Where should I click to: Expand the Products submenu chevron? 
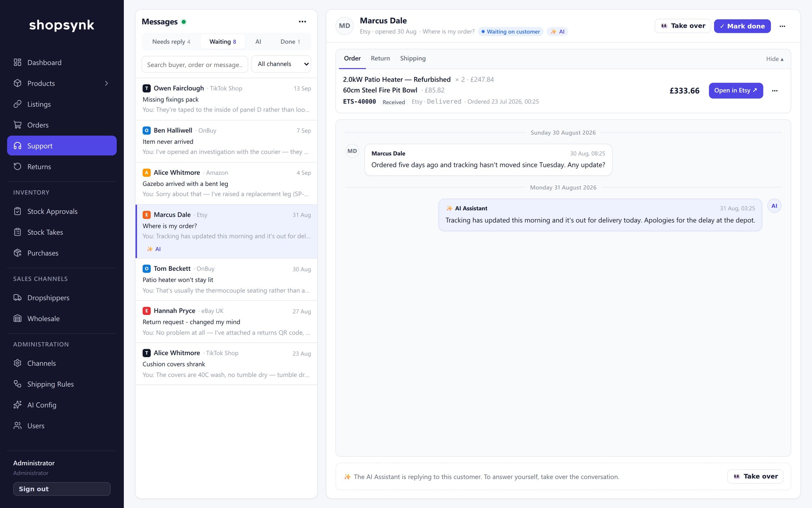pyautogui.click(x=107, y=83)
